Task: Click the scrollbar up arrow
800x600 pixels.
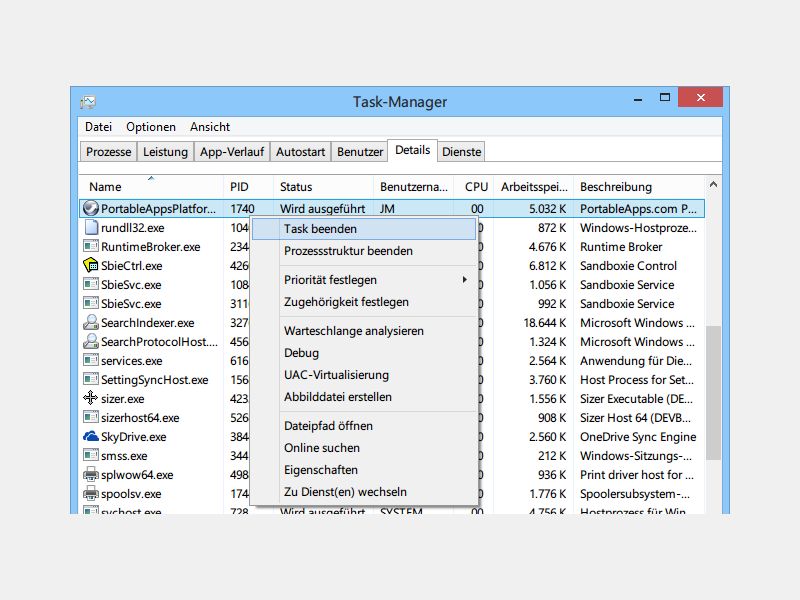Action: coord(713,184)
